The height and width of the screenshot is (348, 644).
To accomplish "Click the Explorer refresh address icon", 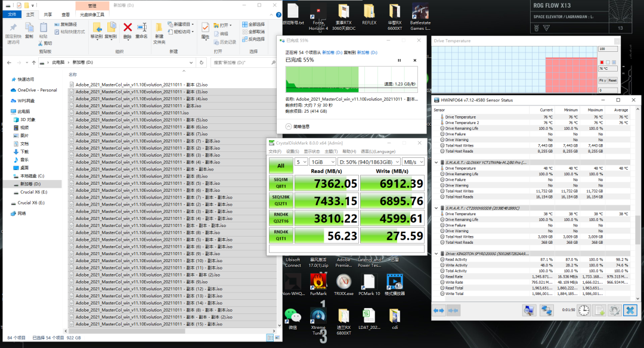I will pyautogui.click(x=202, y=63).
